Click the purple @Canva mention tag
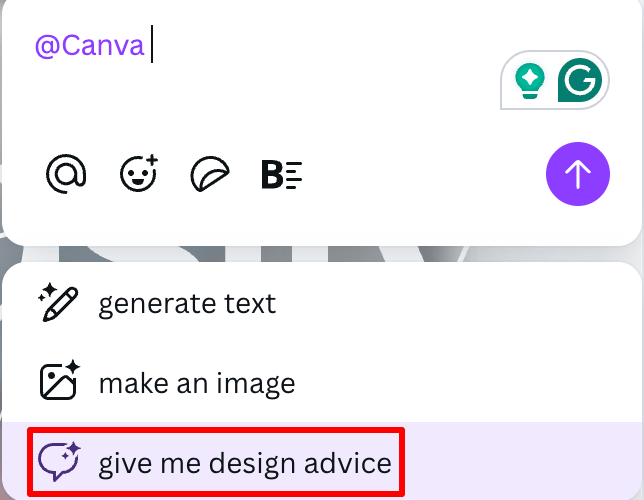 tap(89, 46)
